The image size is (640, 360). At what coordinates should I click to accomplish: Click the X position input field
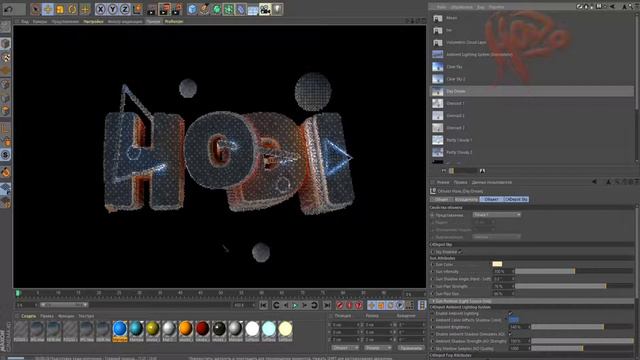point(346,325)
